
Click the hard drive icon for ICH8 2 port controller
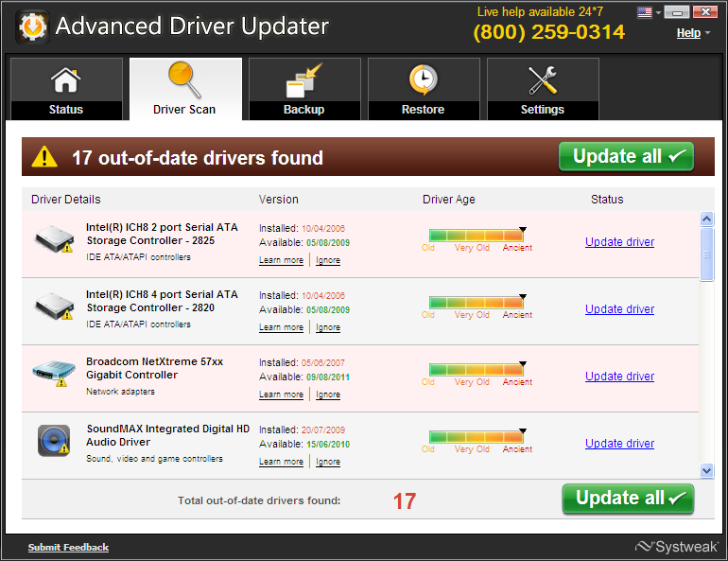click(x=54, y=238)
